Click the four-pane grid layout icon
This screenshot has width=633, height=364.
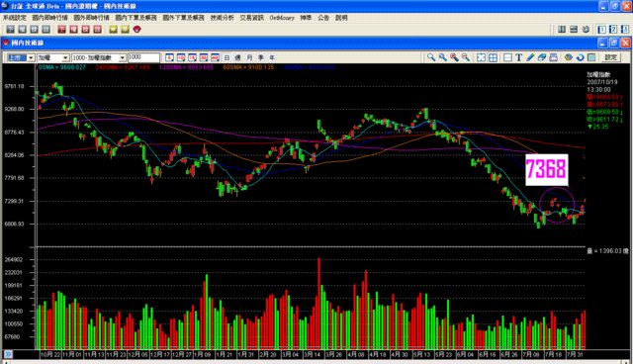[x=493, y=57]
